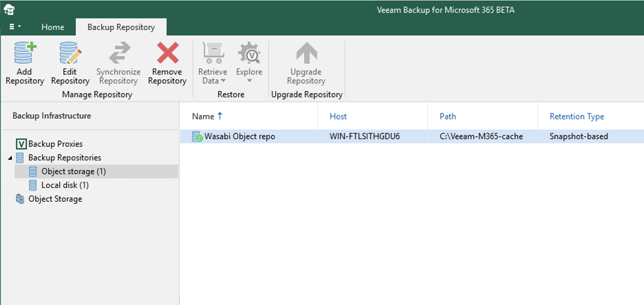Screen dimensions: 644x305
Task: Click the Manage Repository group label
Action: (x=97, y=94)
